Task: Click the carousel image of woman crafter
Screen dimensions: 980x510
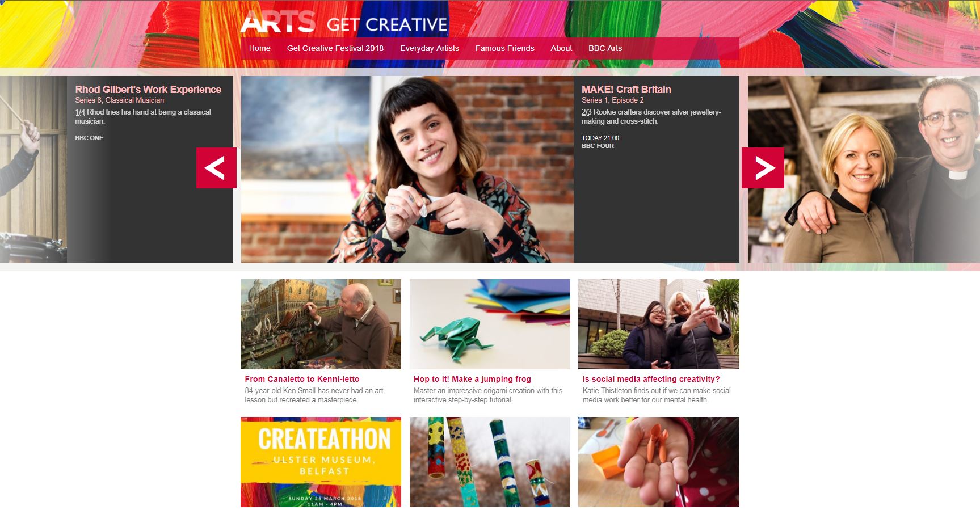Action: (x=407, y=169)
